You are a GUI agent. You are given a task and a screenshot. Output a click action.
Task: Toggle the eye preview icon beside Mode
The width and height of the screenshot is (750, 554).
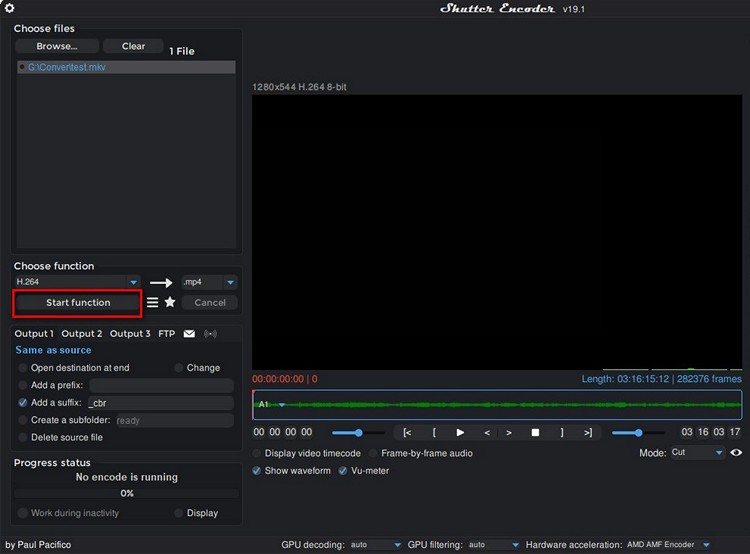click(x=736, y=452)
